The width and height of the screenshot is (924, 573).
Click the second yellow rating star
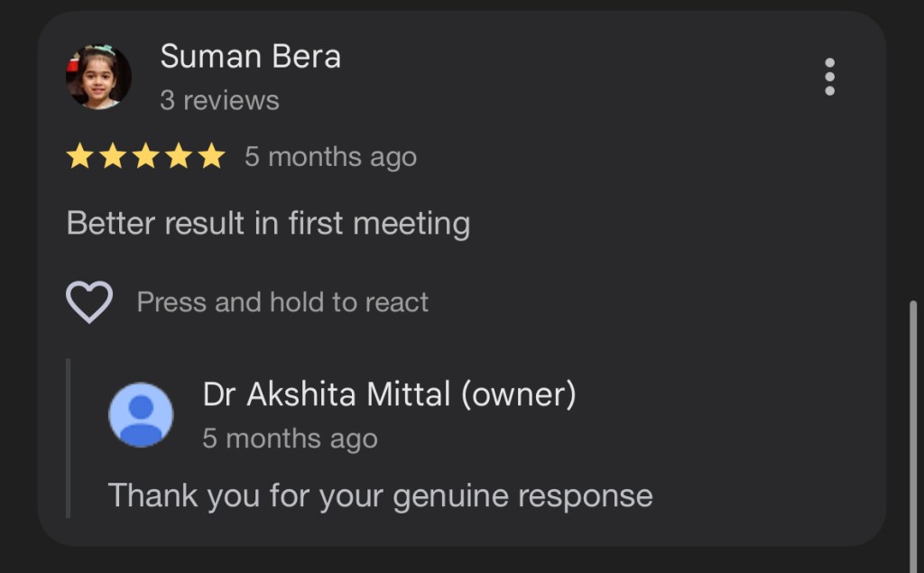click(113, 157)
